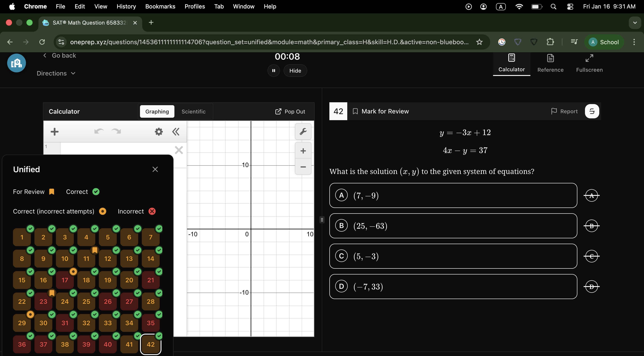Open the graph settings wrench icon
644x356 pixels.
[303, 132]
